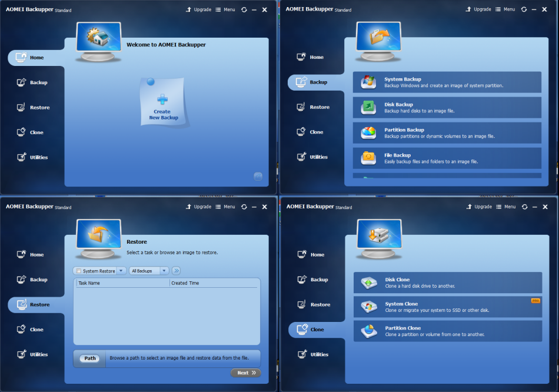Click the Created Time column header

click(x=185, y=283)
